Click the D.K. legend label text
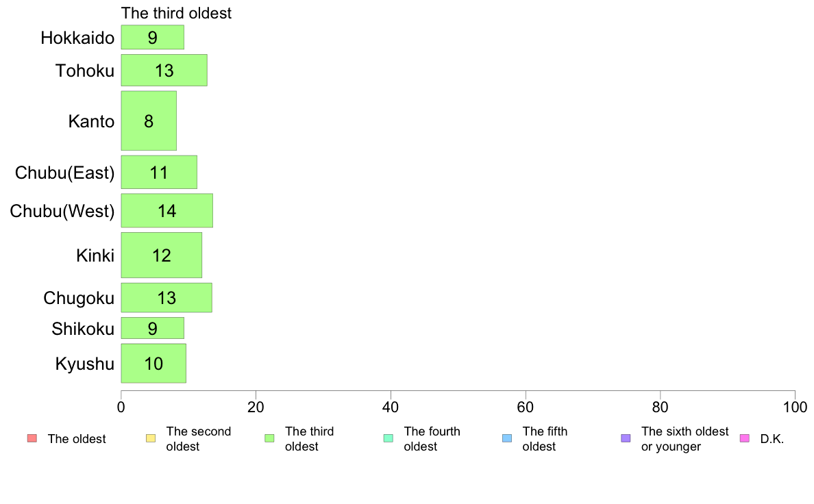The width and height of the screenshot is (814, 504). click(772, 439)
